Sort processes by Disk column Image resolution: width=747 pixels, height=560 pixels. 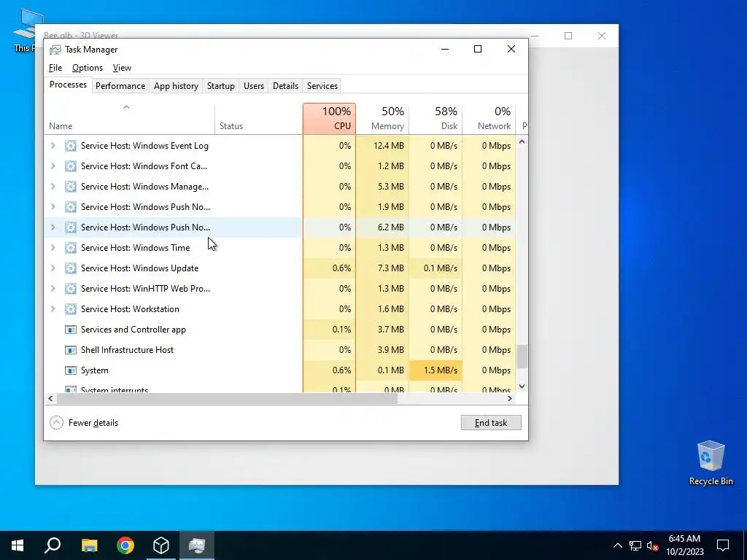436,119
